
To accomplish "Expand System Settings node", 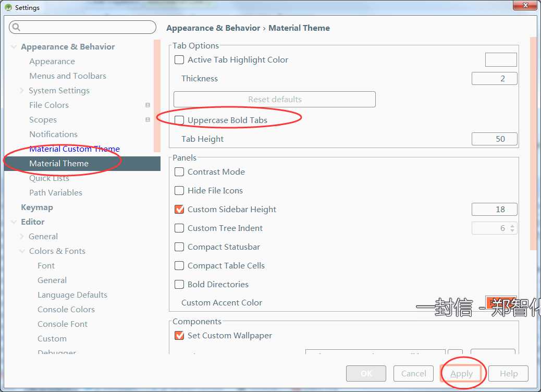I will click(x=22, y=90).
